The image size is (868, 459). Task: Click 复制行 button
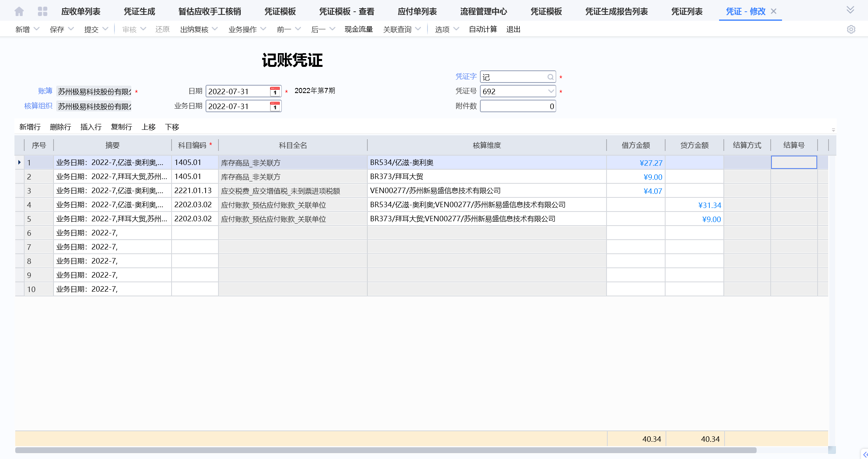[x=122, y=127]
